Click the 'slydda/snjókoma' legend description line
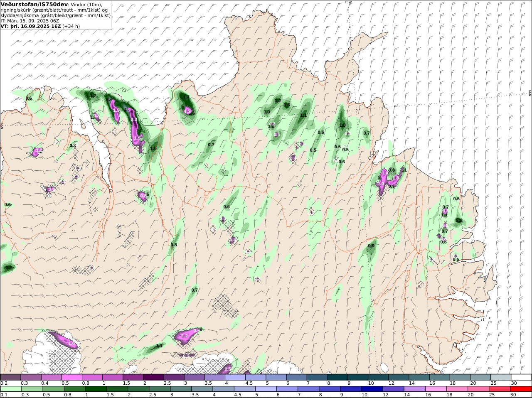This screenshot has width=532, height=398. coord(56,15)
